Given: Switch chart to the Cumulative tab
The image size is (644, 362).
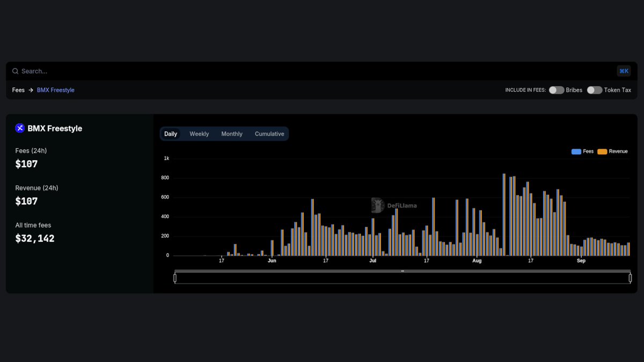Looking at the screenshot, I should [x=269, y=134].
